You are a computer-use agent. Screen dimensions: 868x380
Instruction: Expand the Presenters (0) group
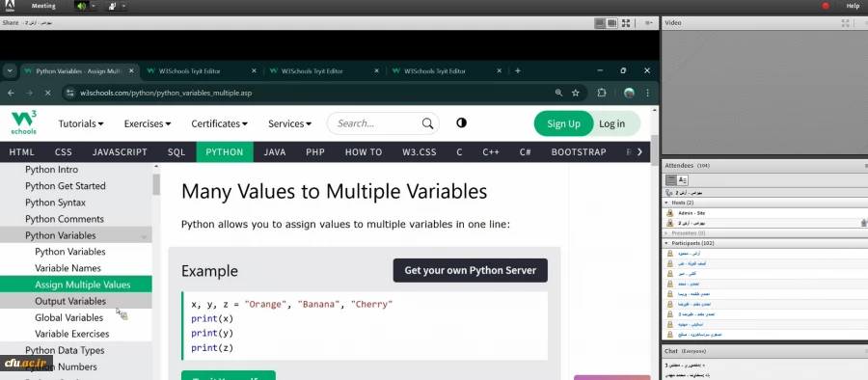(x=666, y=233)
